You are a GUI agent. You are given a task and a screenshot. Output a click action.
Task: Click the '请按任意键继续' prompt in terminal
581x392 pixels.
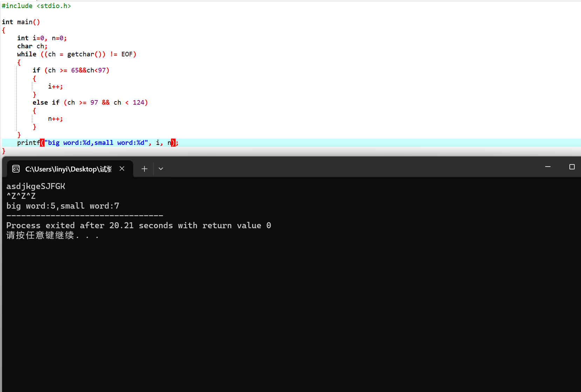coord(53,235)
